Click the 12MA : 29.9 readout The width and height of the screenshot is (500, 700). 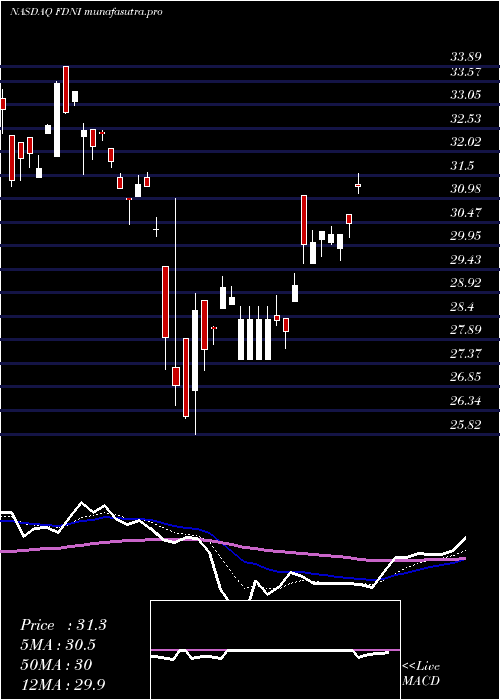coord(63,684)
